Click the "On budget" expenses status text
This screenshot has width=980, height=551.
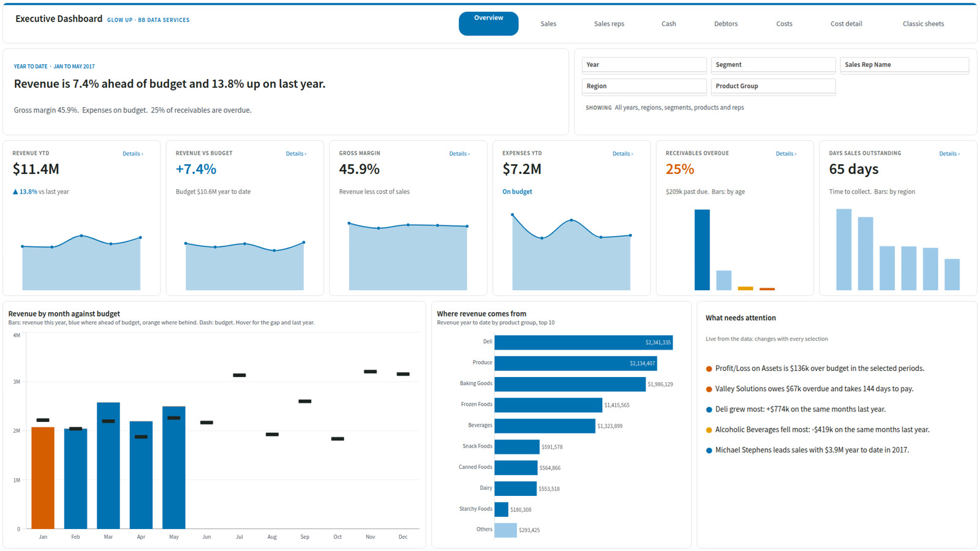pos(517,192)
